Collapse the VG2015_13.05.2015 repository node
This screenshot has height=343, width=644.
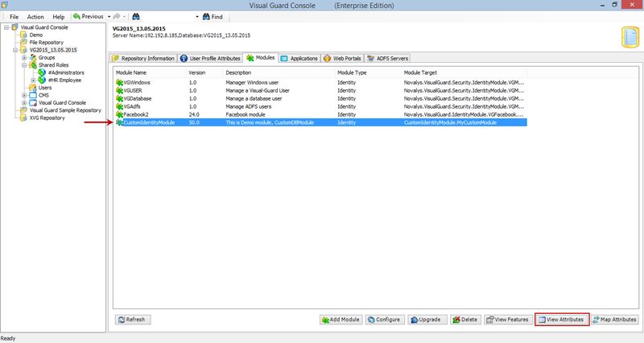point(15,50)
